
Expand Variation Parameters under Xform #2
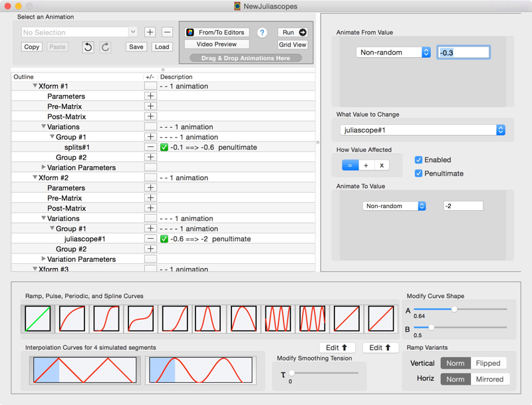(43, 259)
